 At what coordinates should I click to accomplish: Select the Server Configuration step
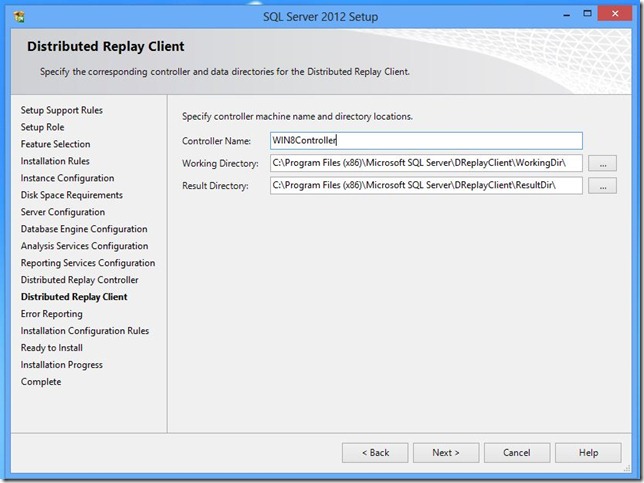tap(63, 212)
